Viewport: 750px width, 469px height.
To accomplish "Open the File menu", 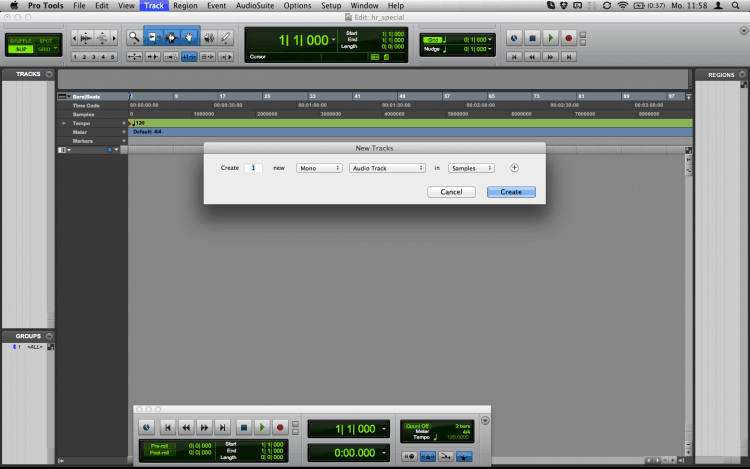I will coord(79,6).
